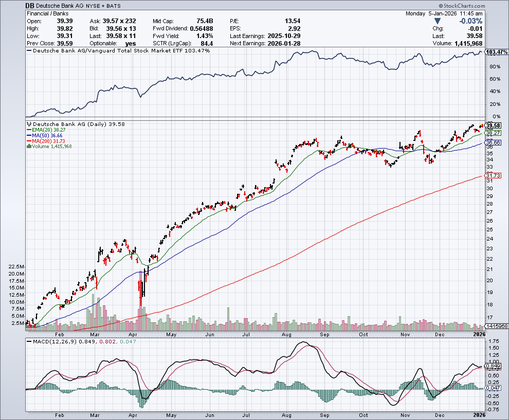The height and width of the screenshot is (420, 509).
Task: Click the 39.58 last price label on price axis
Action: pyautogui.click(x=493, y=125)
